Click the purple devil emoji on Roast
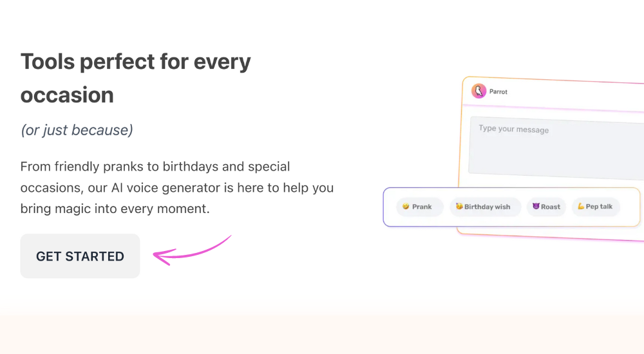This screenshot has width=644, height=354. click(x=536, y=206)
